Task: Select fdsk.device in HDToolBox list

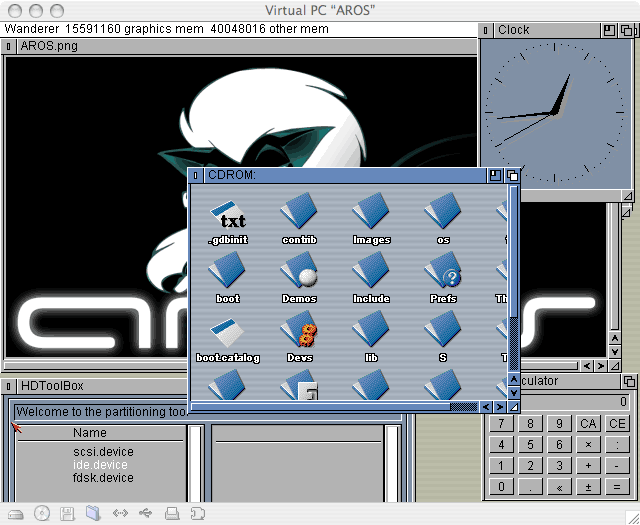Action: coord(103,477)
